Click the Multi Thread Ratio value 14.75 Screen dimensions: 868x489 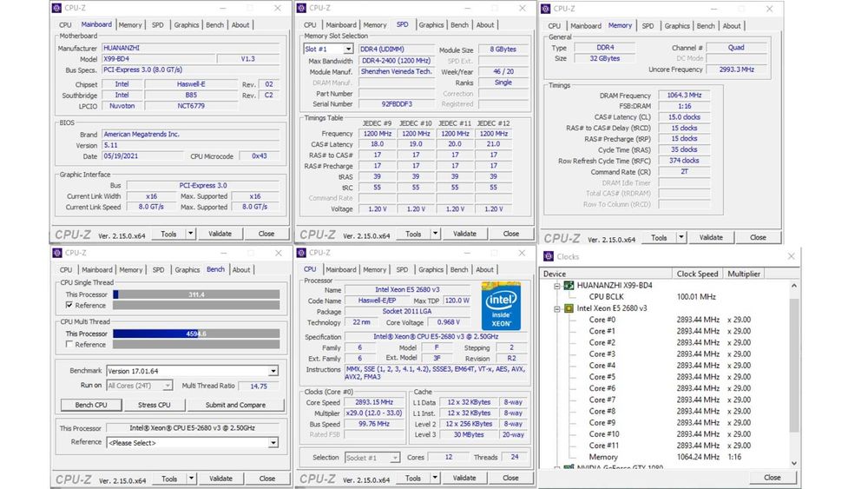click(259, 386)
